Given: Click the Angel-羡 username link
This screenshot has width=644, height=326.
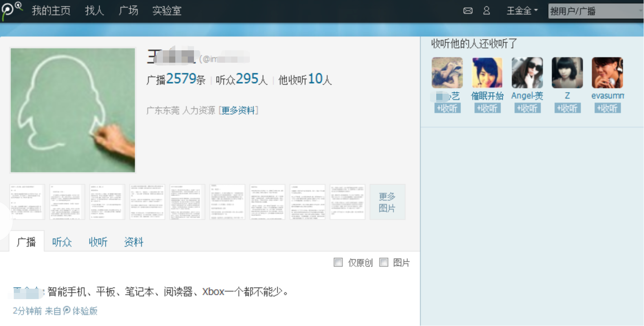Looking at the screenshot, I should [x=527, y=96].
